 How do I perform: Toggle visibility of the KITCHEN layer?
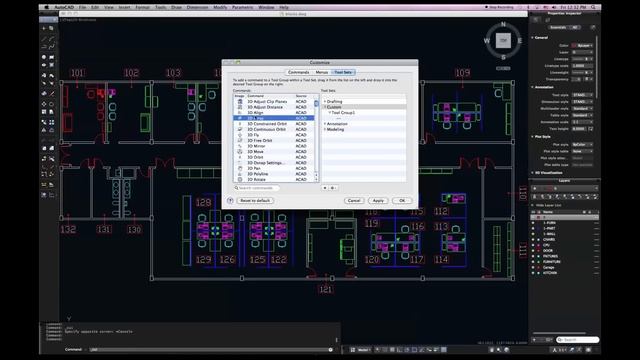click(x=533, y=273)
